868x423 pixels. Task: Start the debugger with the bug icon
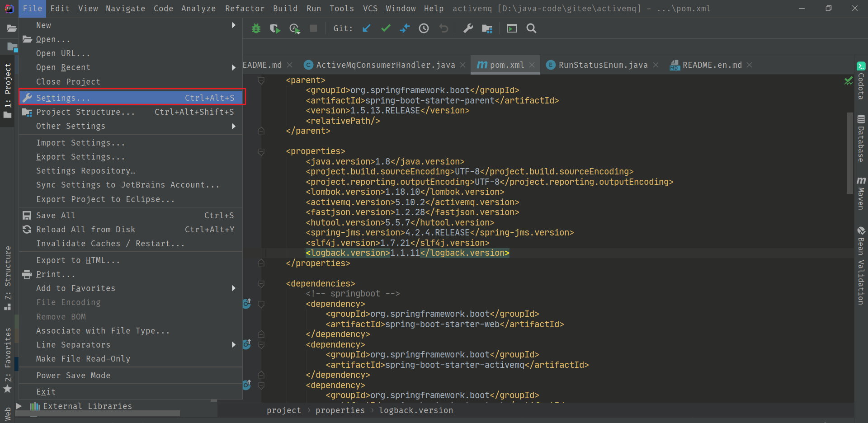[256, 28]
